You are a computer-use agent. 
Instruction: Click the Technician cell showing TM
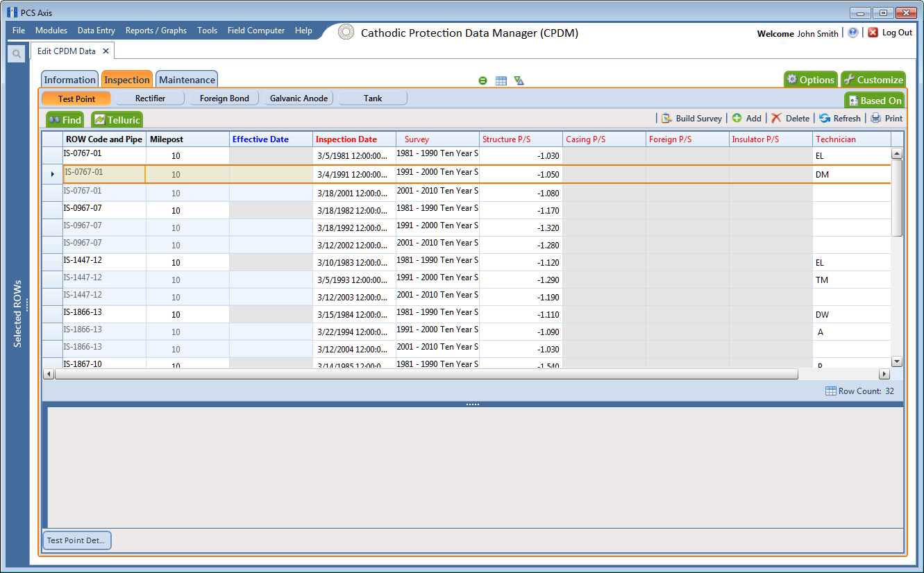[x=852, y=280]
